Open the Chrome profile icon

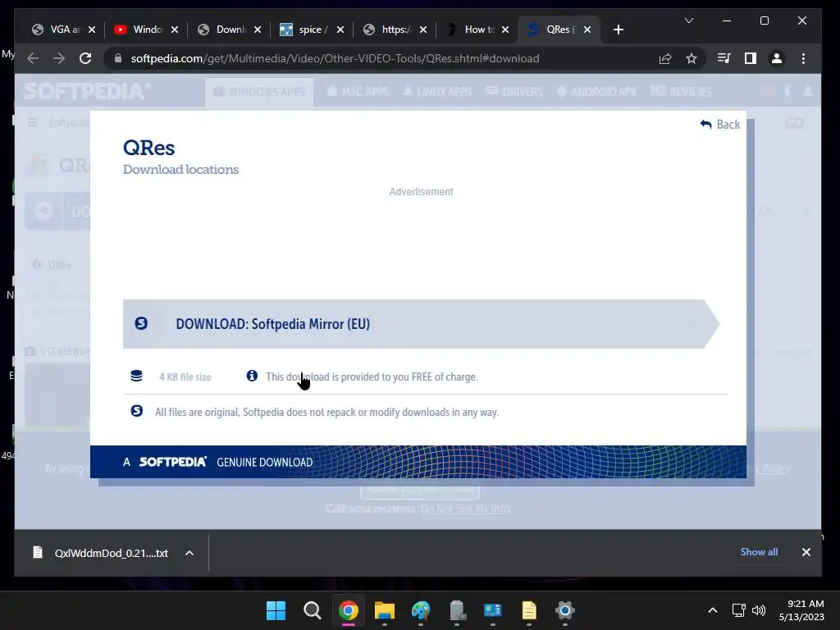coord(776,58)
